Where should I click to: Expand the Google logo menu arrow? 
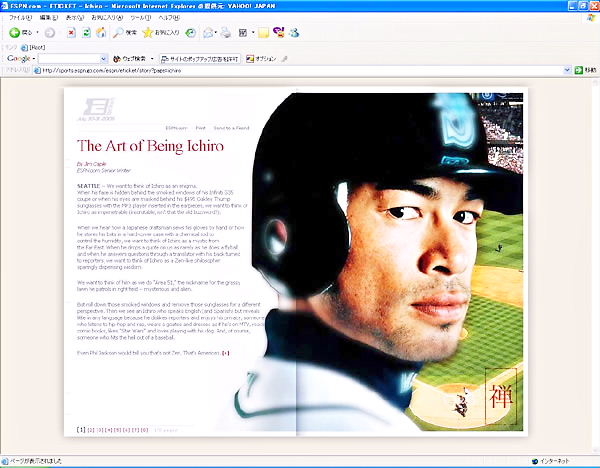click(x=33, y=59)
